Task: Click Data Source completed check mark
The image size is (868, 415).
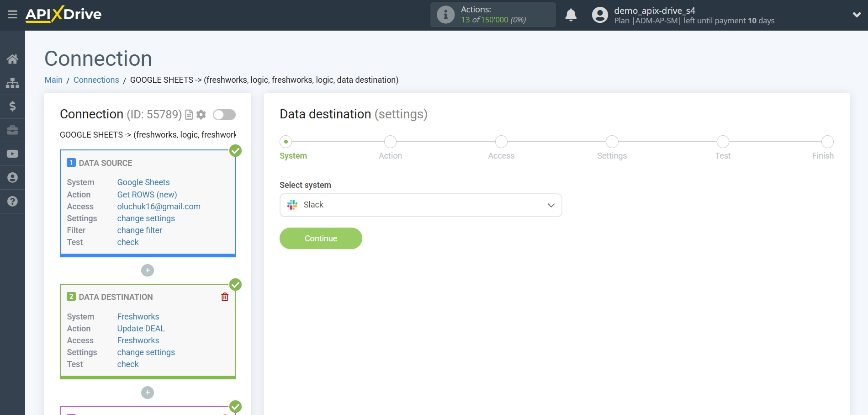Action: (x=235, y=151)
